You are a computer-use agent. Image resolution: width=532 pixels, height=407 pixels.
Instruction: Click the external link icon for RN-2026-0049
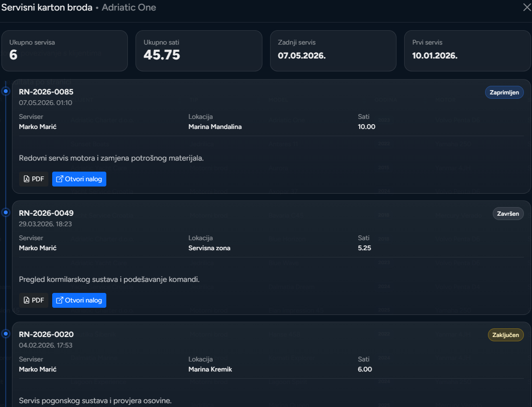[x=59, y=300]
